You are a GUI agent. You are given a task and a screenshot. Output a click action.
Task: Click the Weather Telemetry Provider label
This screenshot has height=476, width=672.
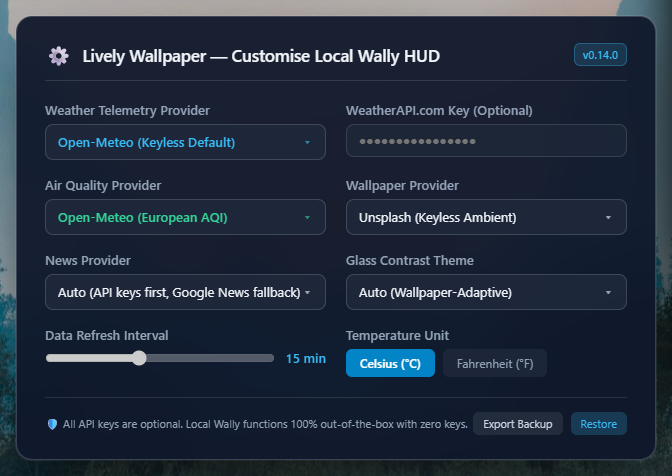click(127, 111)
